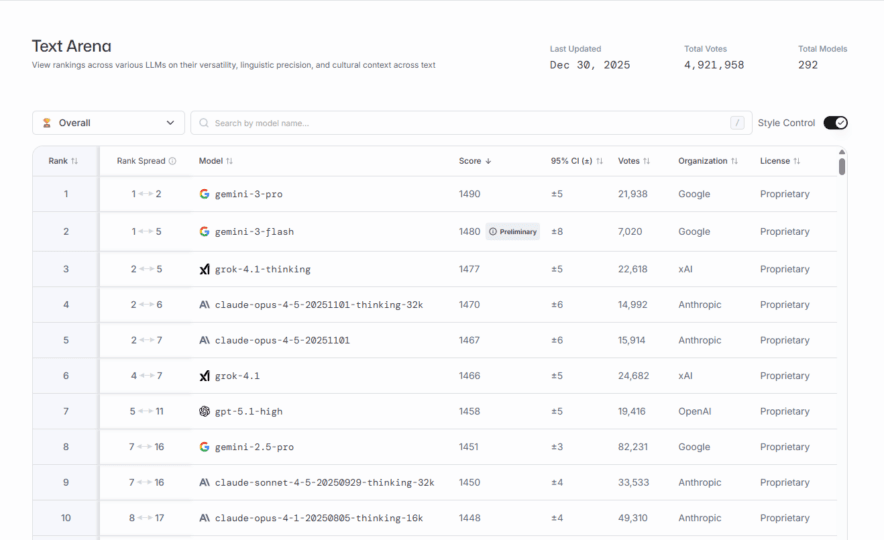This screenshot has width=884, height=540.
Task: Click the search by model name field
Action: coord(460,123)
